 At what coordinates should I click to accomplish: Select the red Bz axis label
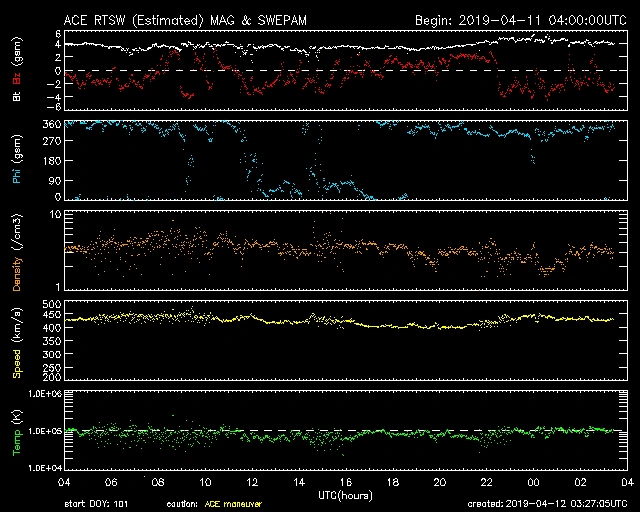[17, 78]
